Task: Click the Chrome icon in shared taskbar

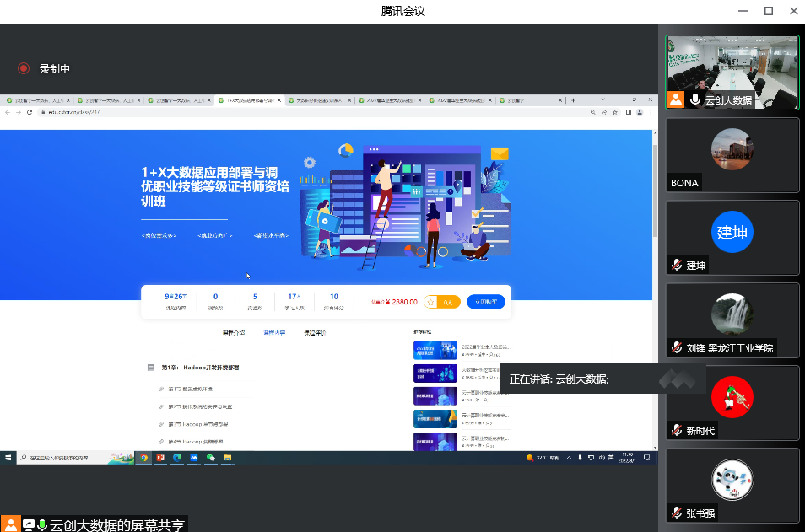Action: point(144,458)
